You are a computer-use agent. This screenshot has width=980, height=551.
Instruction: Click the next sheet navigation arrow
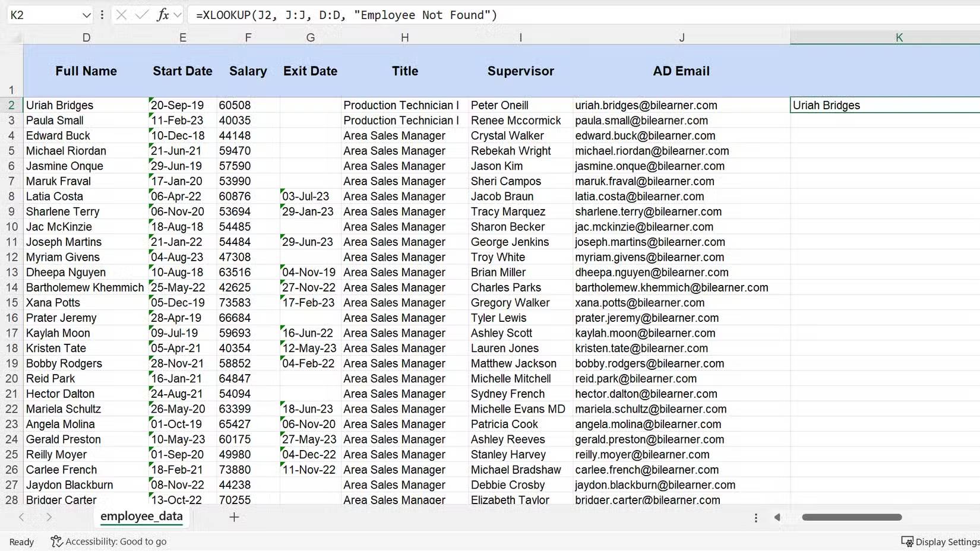50,517
